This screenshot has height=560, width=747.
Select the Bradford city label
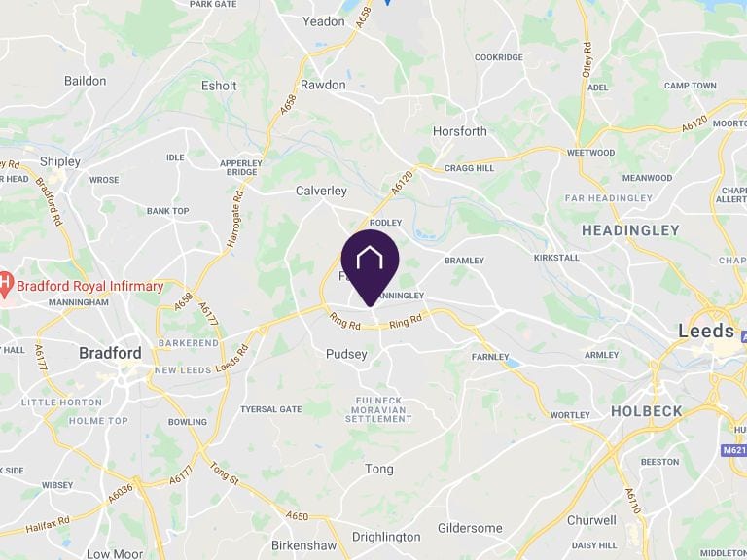click(x=110, y=353)
